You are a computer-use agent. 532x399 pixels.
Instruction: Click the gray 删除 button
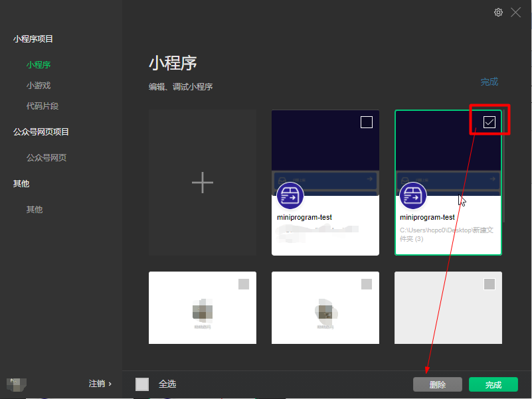point(437,384)
